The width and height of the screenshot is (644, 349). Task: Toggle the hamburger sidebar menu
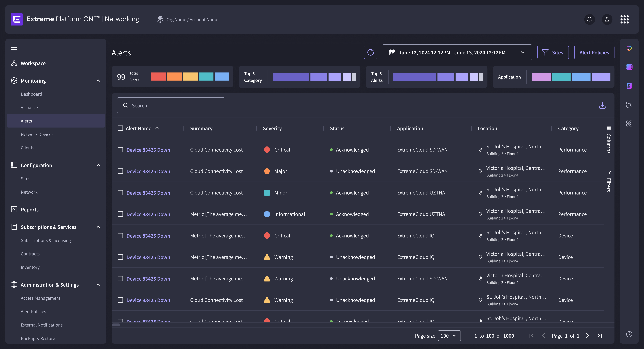tap(14, 48)
